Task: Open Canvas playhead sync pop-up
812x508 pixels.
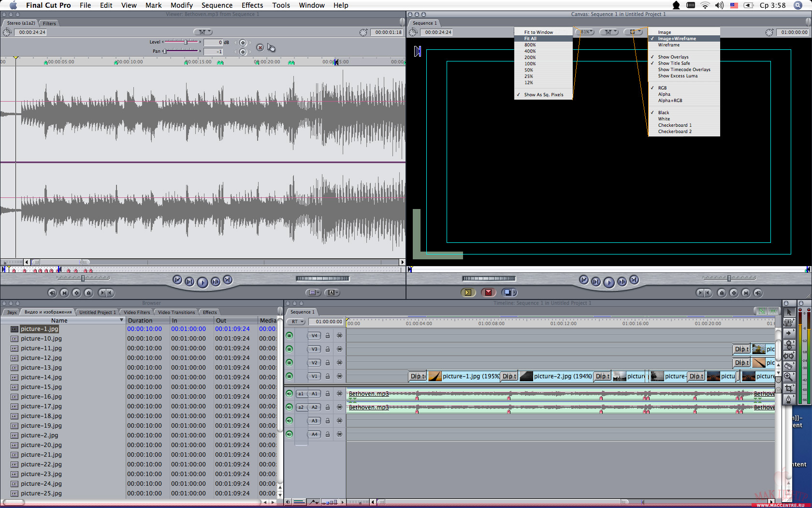Action: [x=609, y=32]
